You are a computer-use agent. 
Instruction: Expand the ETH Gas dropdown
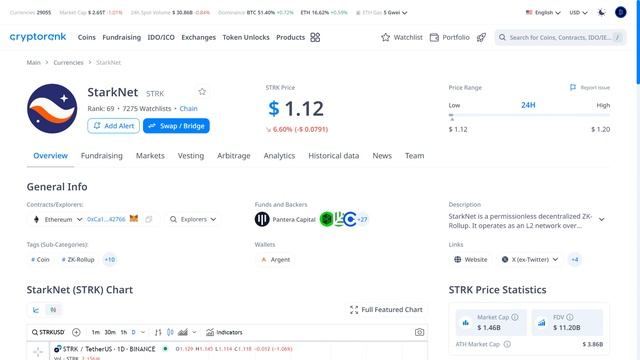pos(404,13)
